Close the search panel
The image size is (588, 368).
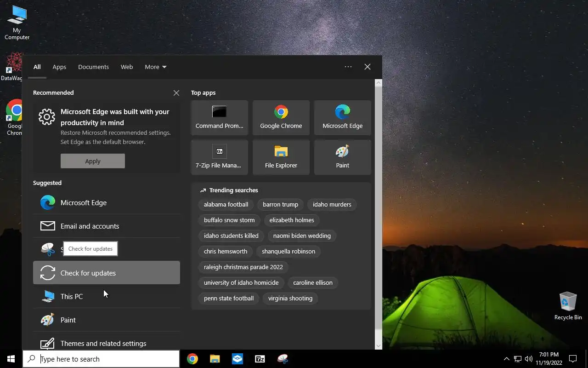tap(367, 67)
